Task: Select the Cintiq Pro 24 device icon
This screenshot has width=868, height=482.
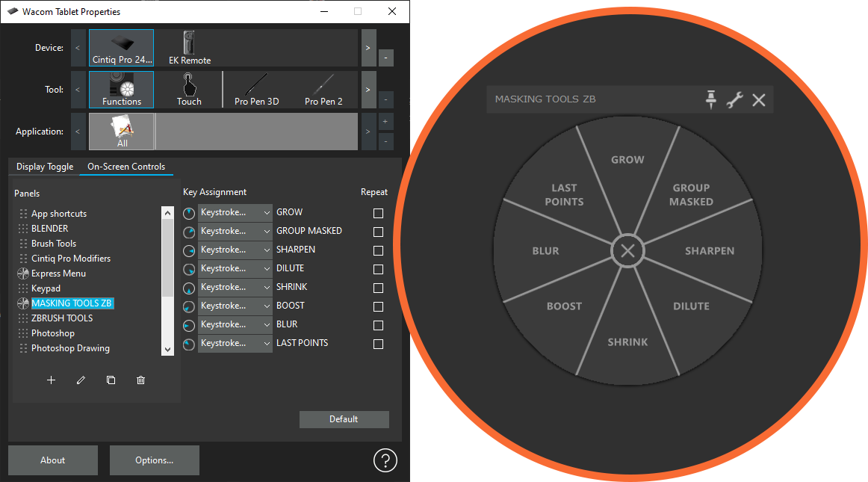Action: [121, 48]
